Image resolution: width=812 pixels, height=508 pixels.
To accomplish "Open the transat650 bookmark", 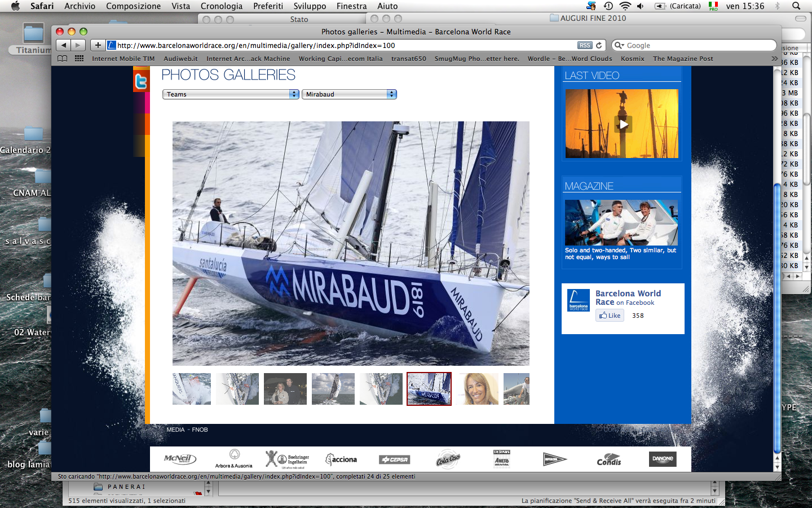I will (x=409, y=58).
